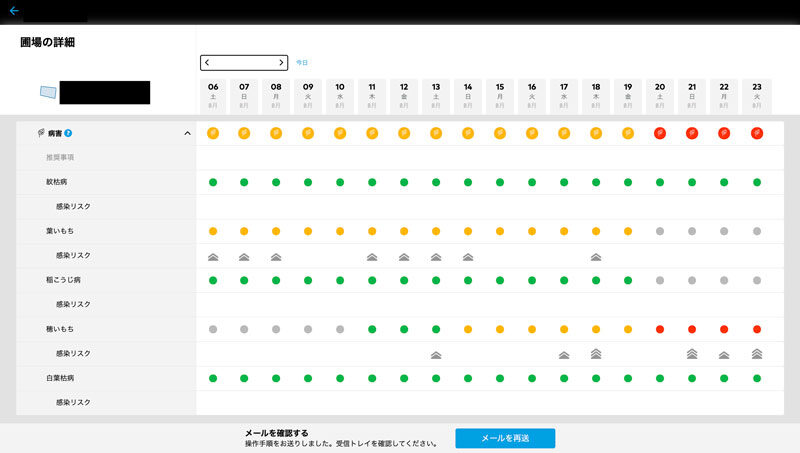Select the 穂いもち row label
Screen dimensions: 800x453
pos(60,329)
